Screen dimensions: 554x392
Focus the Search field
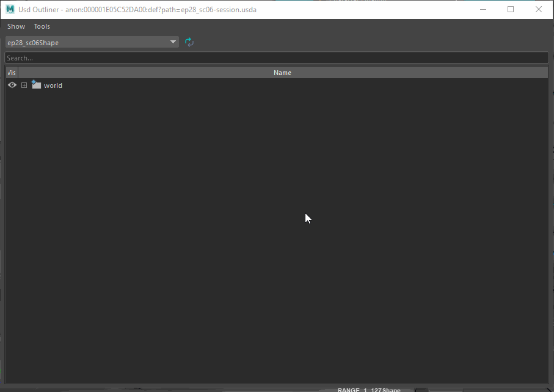(276, 58)
